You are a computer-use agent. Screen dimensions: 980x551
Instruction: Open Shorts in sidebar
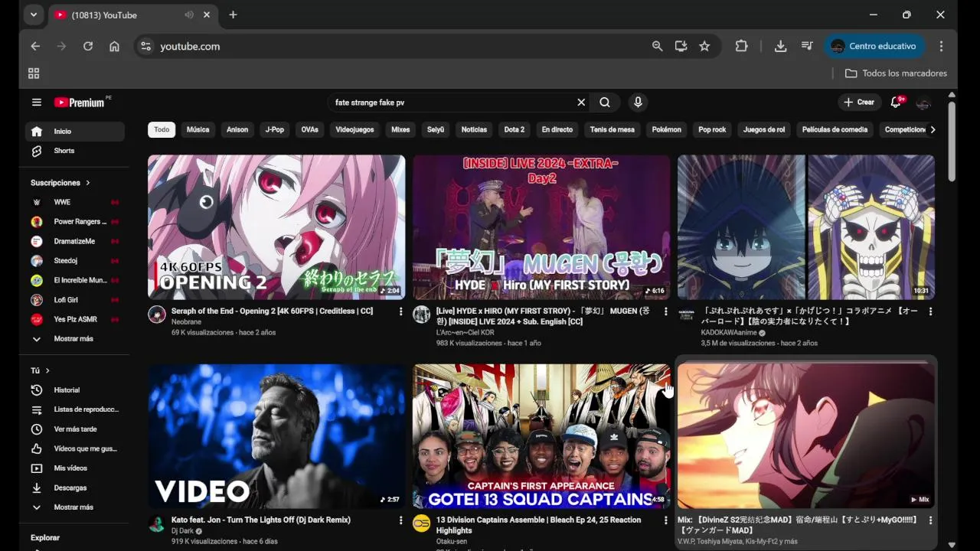pos(75,151)
